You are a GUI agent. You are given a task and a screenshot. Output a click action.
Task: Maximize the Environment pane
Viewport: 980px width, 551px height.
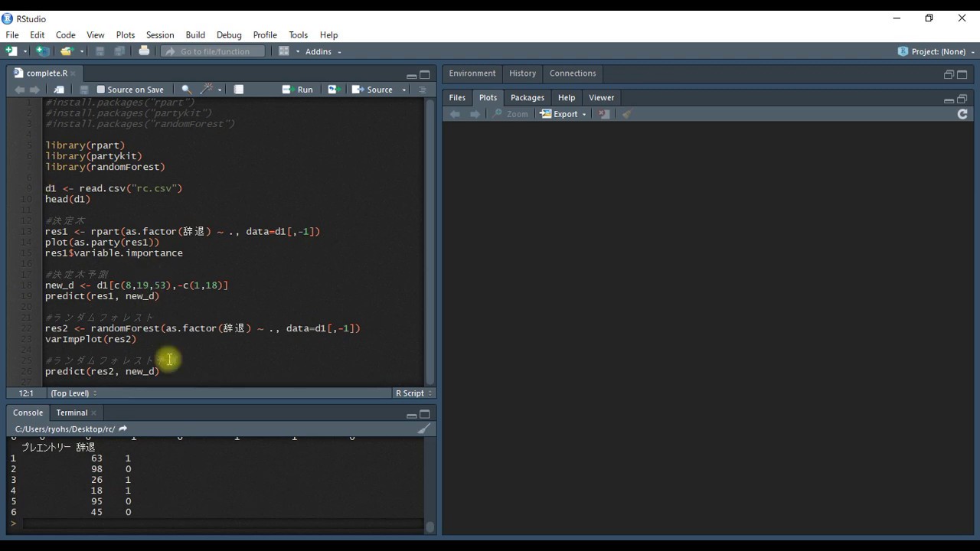pos(962,74)
